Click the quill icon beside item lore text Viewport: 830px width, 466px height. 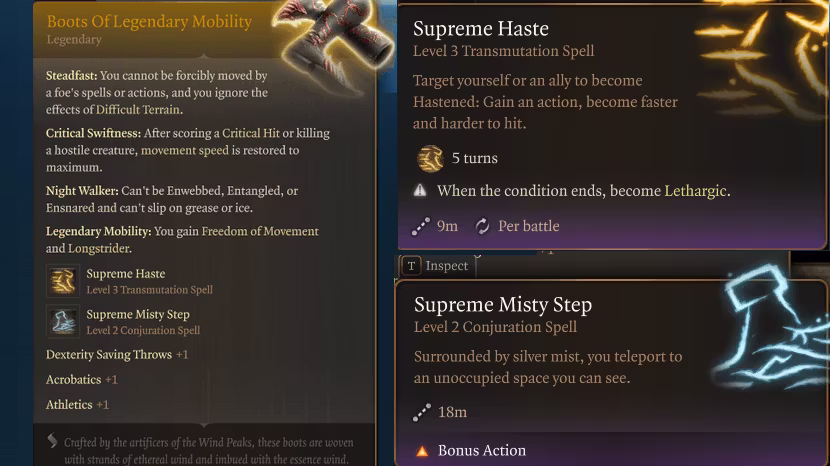click(x=52, y=442)
